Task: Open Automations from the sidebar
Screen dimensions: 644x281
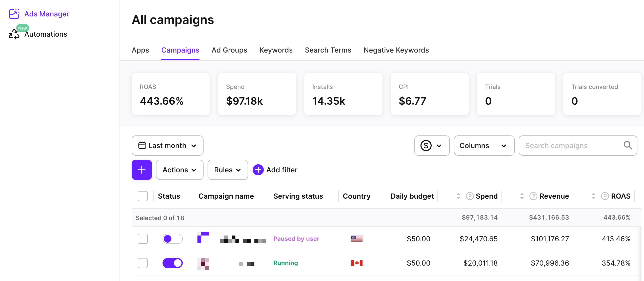Action: (x=46, y=34)
